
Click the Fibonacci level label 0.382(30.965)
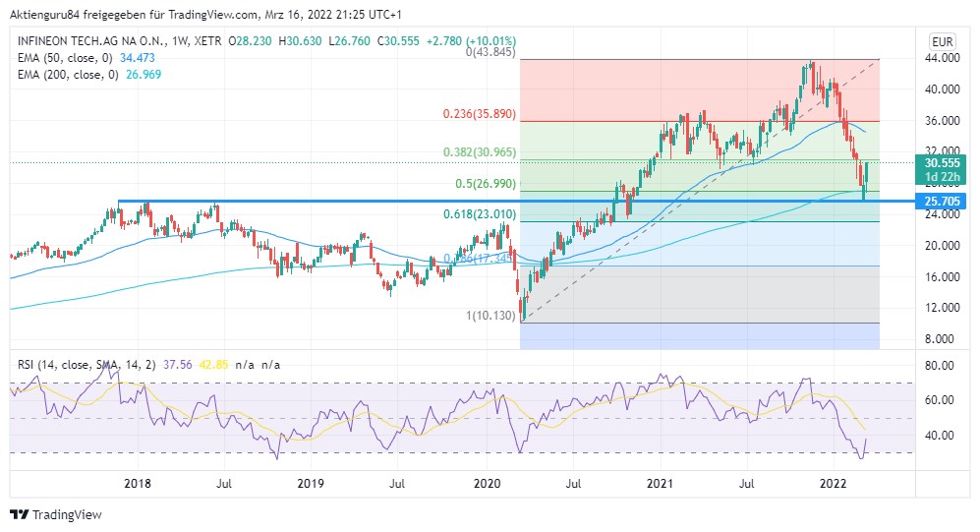[x=480, y=152]
